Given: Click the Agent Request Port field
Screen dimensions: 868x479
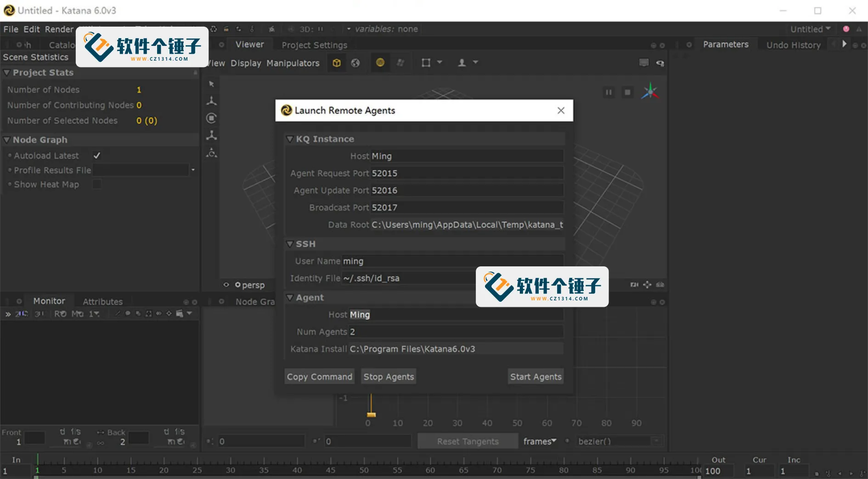Looking at the screenshot, I should tap(467, 173).
